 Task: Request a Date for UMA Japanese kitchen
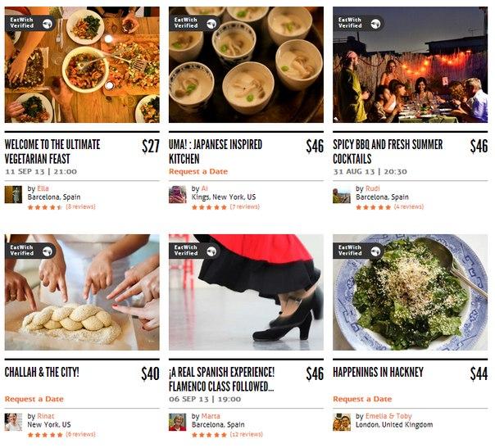click(x=198, y=172)
